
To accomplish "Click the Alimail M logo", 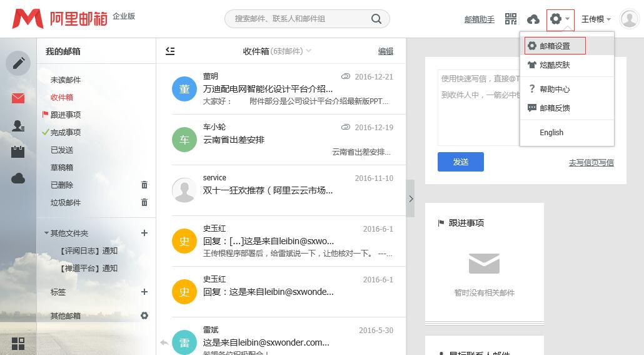I will point(28,19).
